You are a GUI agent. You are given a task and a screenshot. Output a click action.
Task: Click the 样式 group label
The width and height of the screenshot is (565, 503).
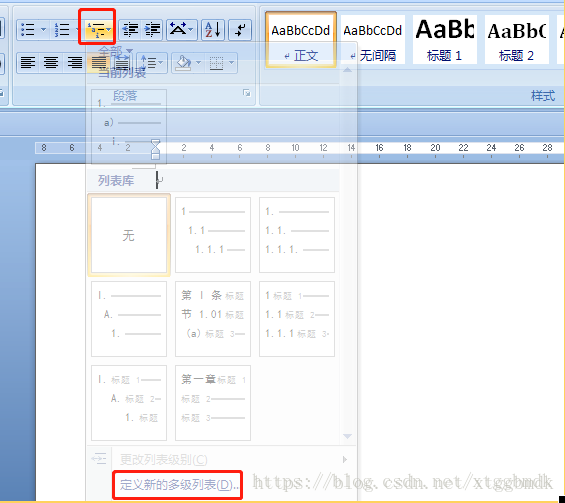point(543,96)
